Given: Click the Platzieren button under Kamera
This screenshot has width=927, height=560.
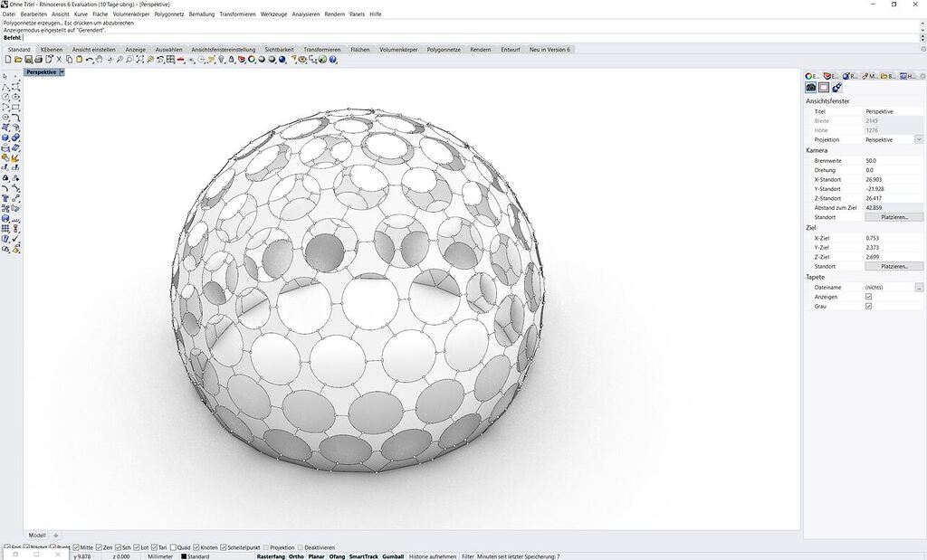Looking at the screenshot, I should (x=894, y=216).
